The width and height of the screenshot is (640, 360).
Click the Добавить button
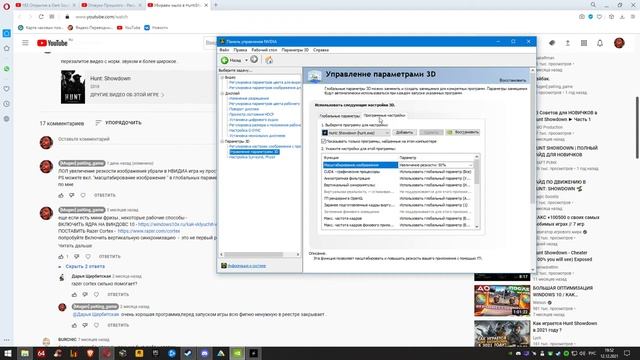[404, 132]
